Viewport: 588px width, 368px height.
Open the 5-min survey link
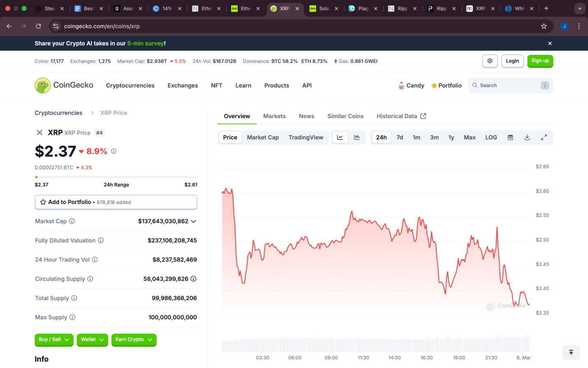point(145,43)
